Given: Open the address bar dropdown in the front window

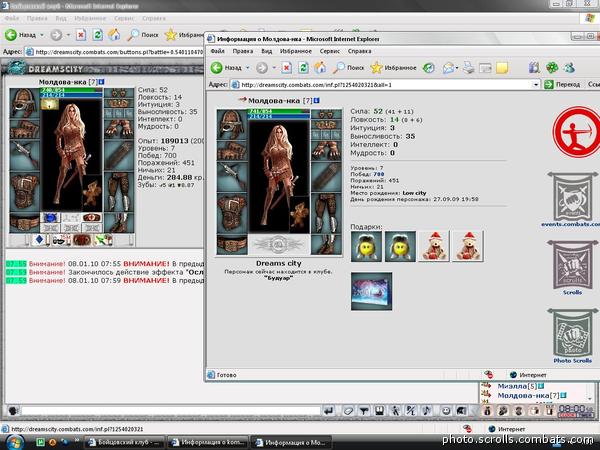Looking at the screenshot, I should (536, 85).
